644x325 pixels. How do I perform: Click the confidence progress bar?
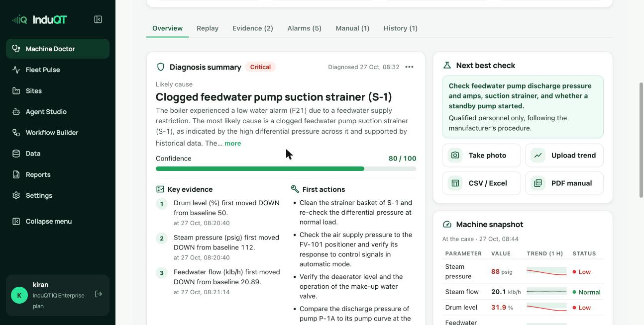click(x=286, y=169)
